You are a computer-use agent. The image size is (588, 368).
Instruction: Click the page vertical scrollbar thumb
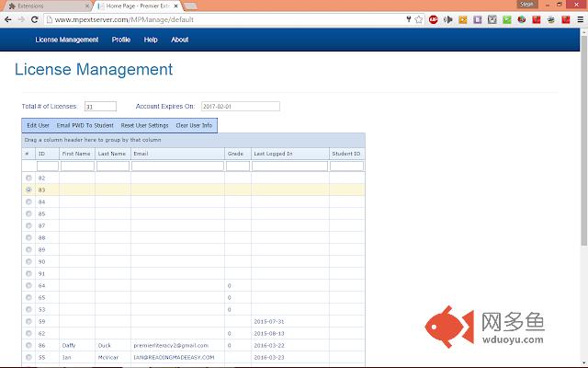[584, 141]
